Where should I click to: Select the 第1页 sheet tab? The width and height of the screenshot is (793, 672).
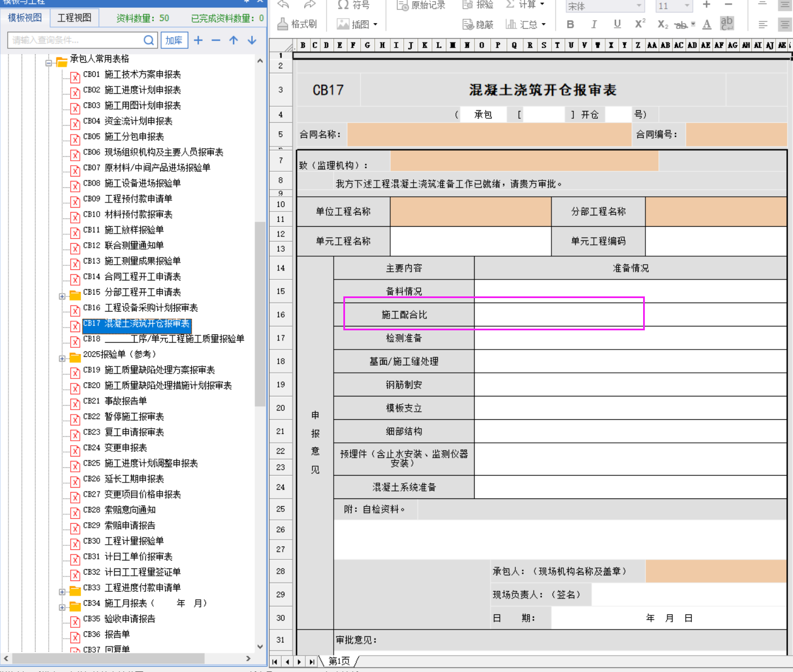pyautogui.click(x=339, y=661)
